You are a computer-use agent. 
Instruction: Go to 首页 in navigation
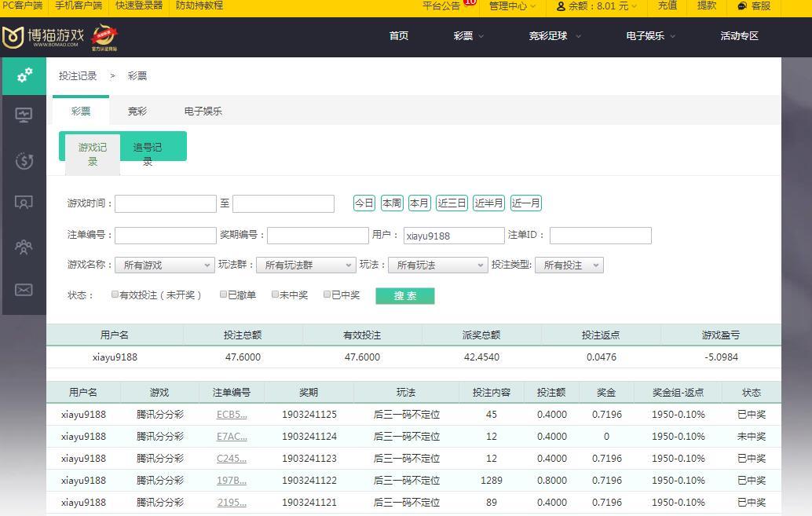(399, 36)
